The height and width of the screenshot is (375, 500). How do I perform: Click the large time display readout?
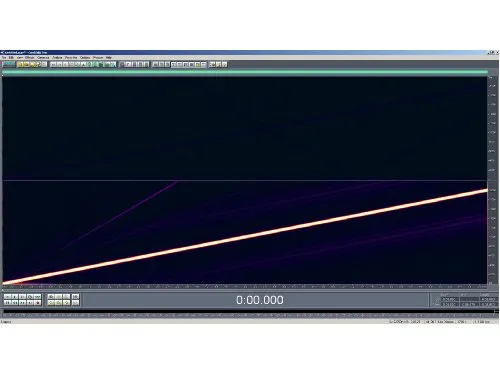point(260,300)
